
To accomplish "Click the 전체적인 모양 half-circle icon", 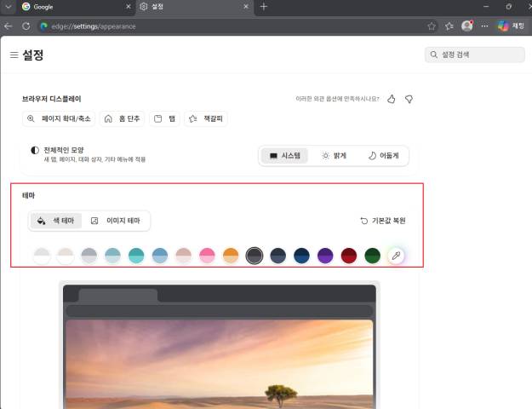I will [35, 150].
